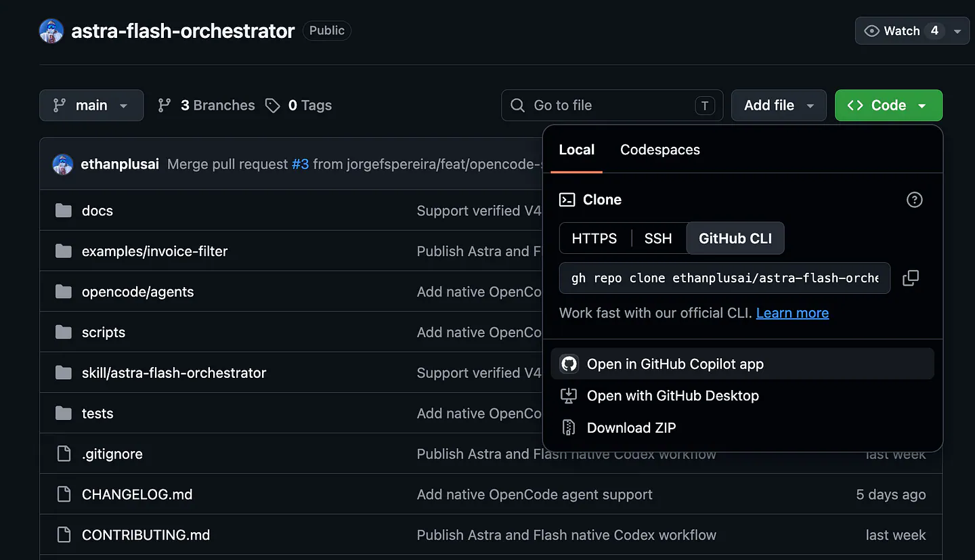Click the gh repo clone command field

(724, 278)
